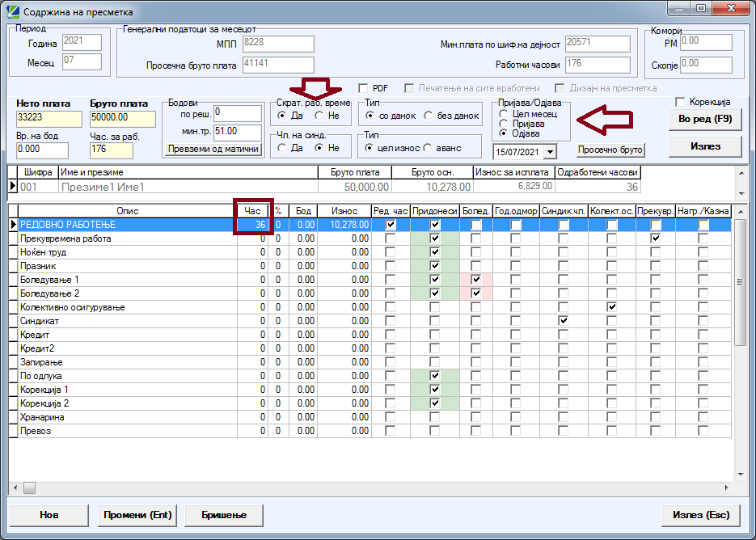The image size is (756, 540).
Task: Click the Нето плата input field
Action: pos(49,119)
